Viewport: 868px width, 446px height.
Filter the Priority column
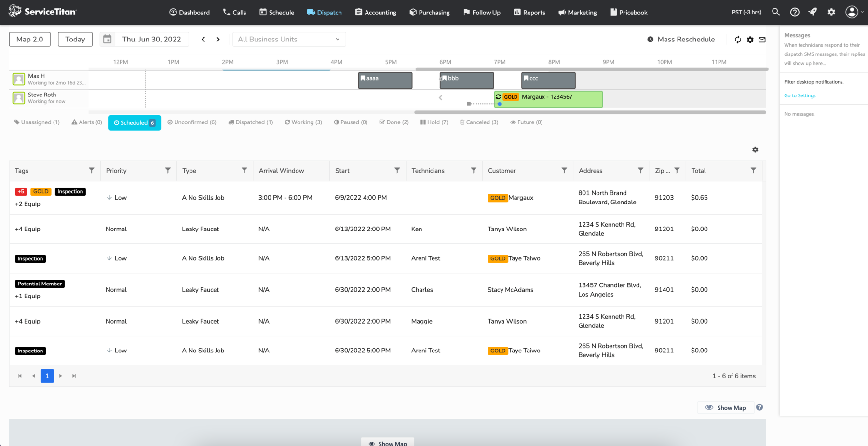168,170
